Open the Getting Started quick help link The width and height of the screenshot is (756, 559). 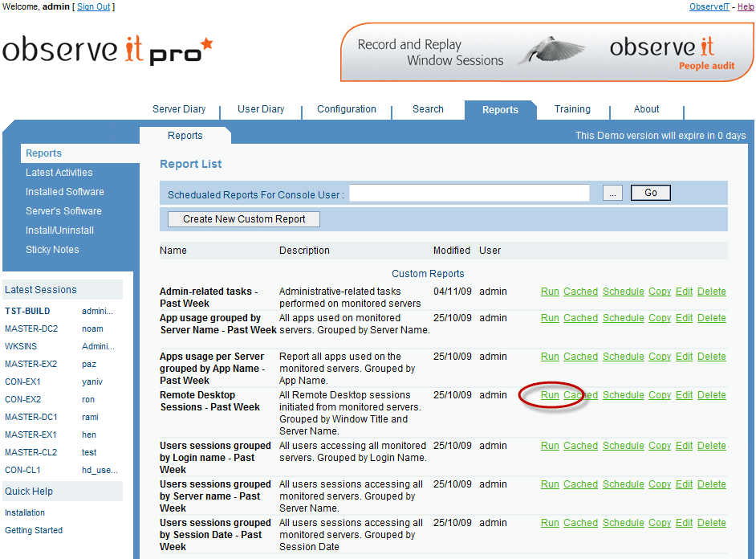click(34, 531)
